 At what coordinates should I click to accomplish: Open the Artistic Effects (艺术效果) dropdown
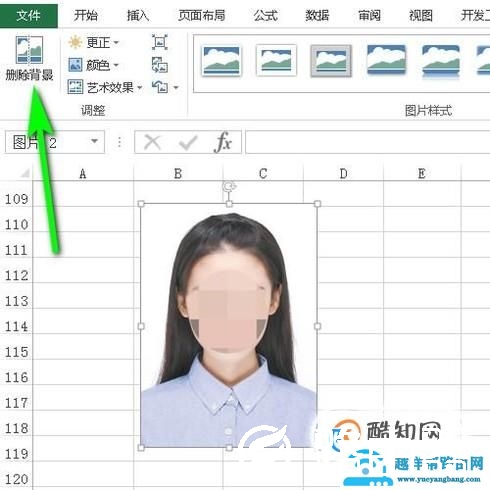105,87
